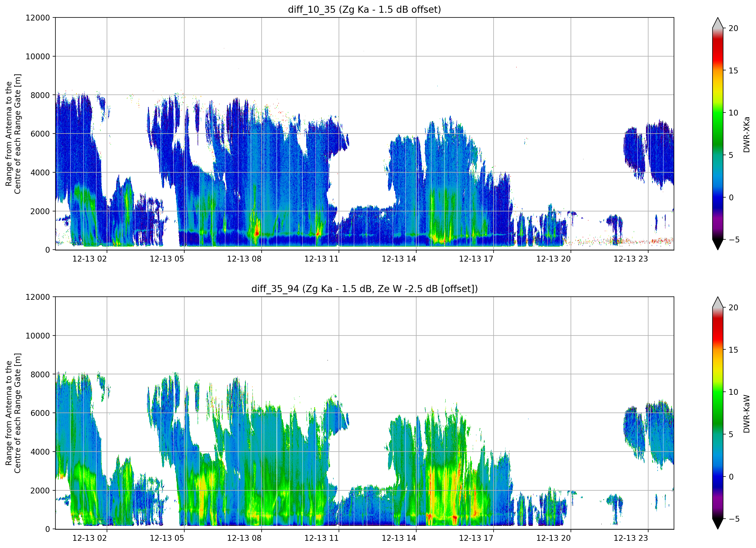Image resolution: width=756 pixels, height=548 pixels.
Task: Click the diff_10_35 plot title
Action: coord(364,9)
